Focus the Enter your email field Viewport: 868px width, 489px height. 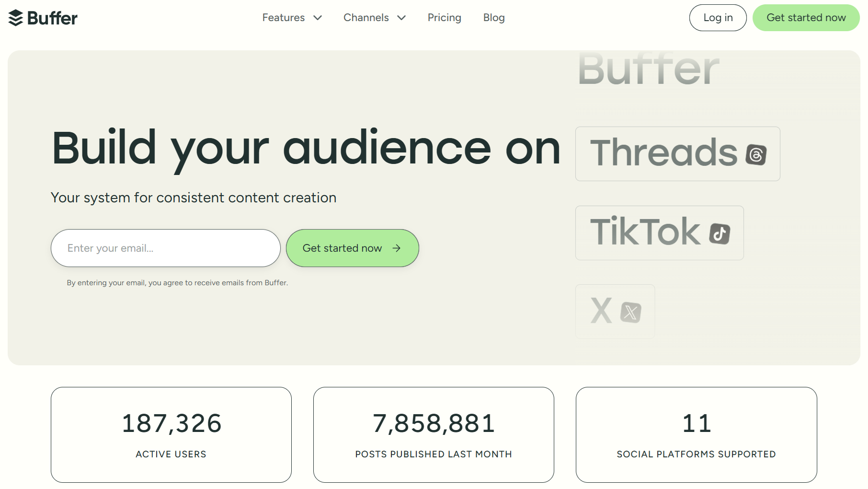coord(166,248)
